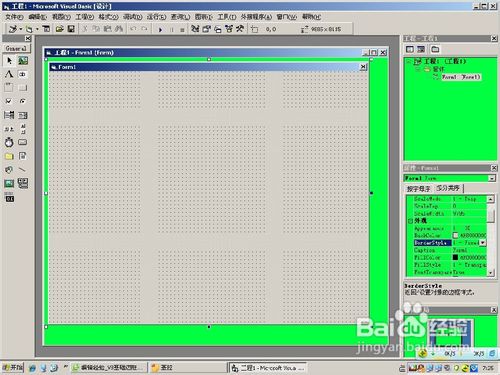Click the Save Project toolbar icon
Image resolution: width=500 pixels, height=375 pixels.
point(71,29)
